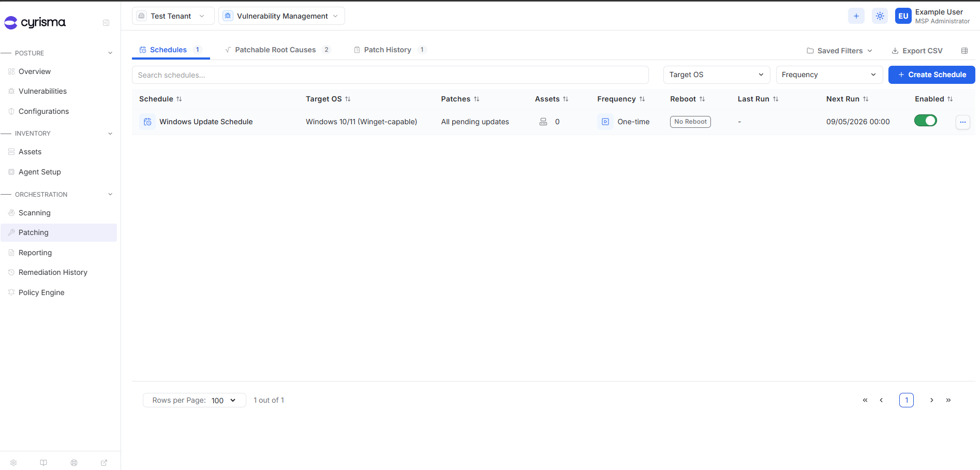Click the Cyrisma logo
This screenshot has width=980, height=470.
click(35, 22)
